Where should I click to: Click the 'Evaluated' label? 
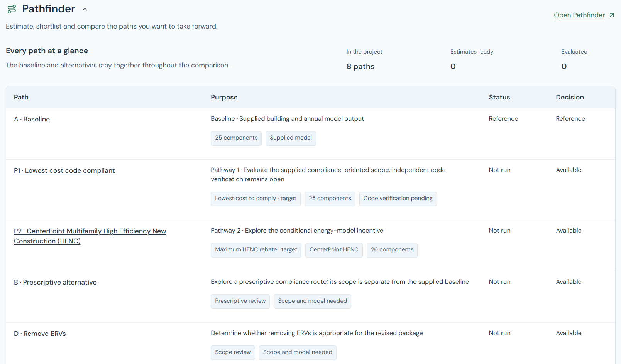click(574, 52)
